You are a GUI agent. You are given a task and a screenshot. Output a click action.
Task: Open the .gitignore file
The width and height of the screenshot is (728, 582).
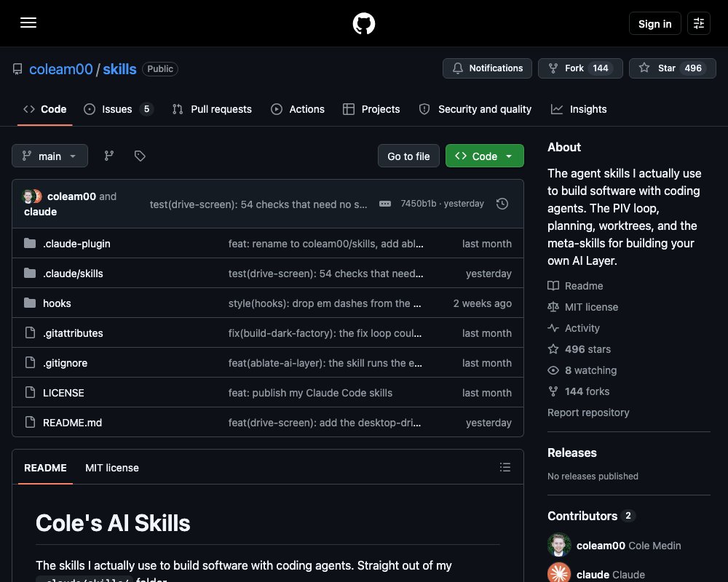65,362
